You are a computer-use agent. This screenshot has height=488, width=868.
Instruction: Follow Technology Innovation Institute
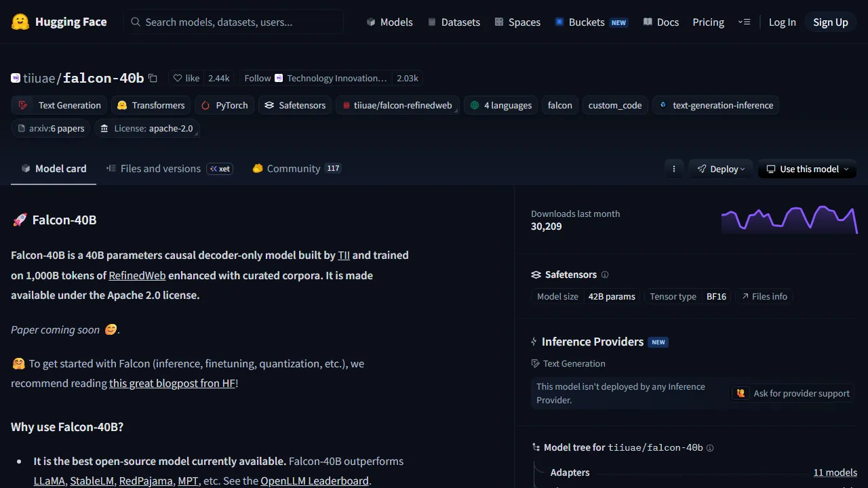tap(316, 78)
